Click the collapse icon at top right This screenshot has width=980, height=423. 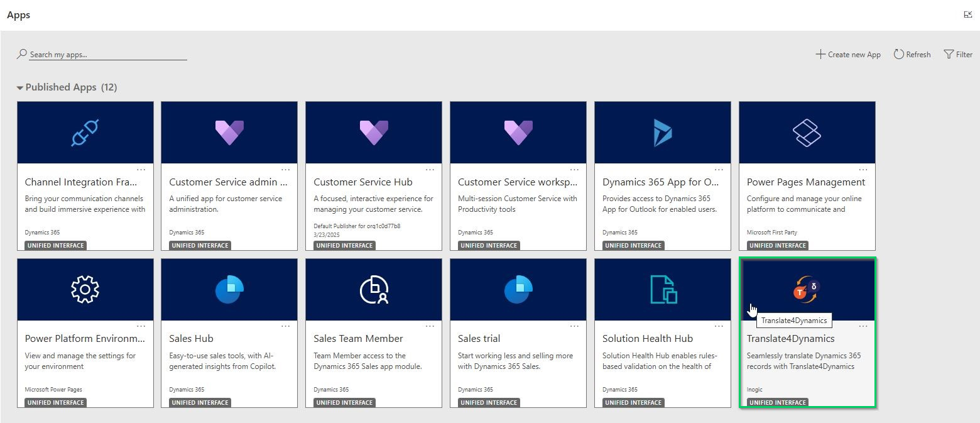click(x=967, y=14)
